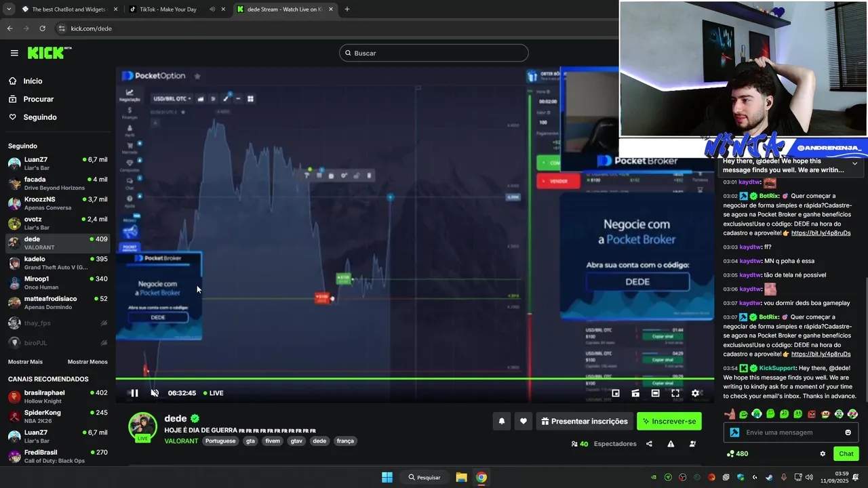Open KroozzNS channel in sidebar
Screen dimensions: 868x488
[x=58, y=203]
